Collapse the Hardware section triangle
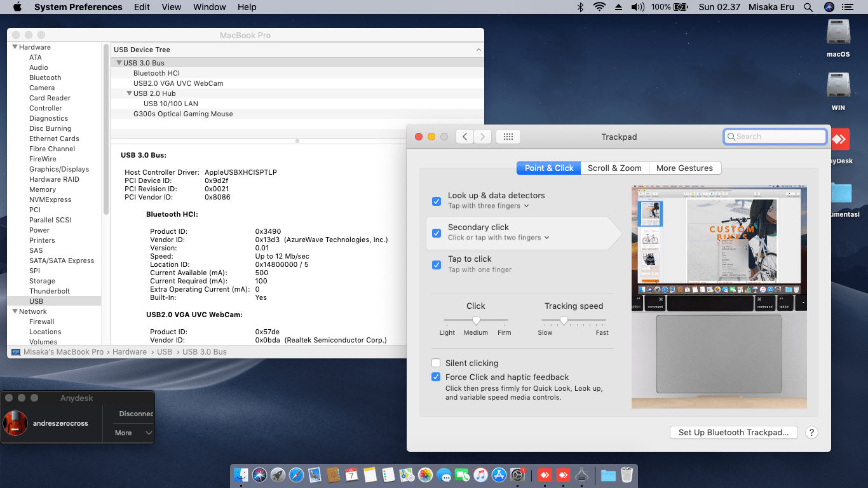The image size is (868, 488). tap(15, 47)
